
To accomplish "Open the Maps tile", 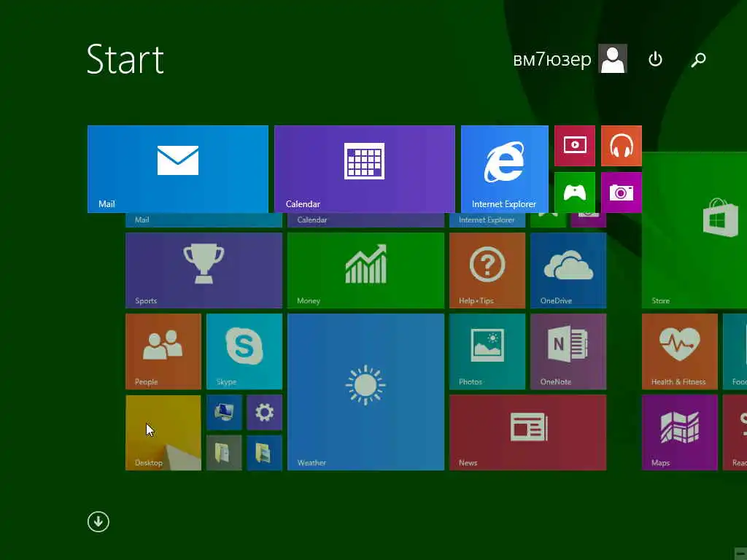I will (680, 432).
